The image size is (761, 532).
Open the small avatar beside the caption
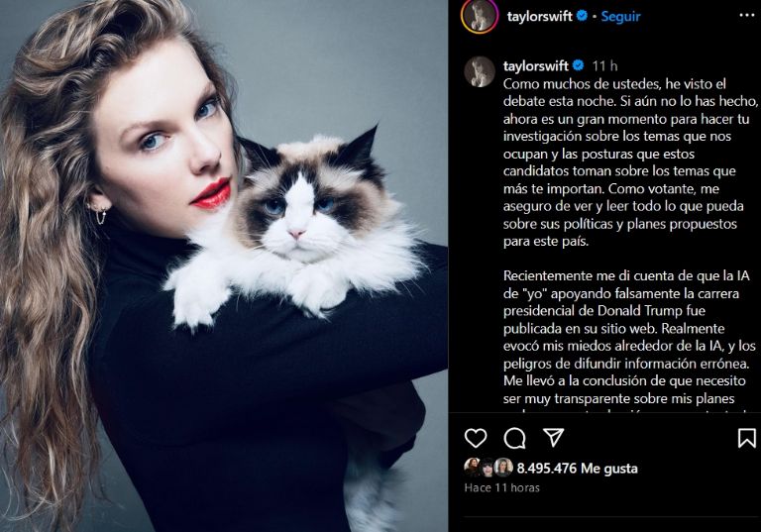coord(480,72)
